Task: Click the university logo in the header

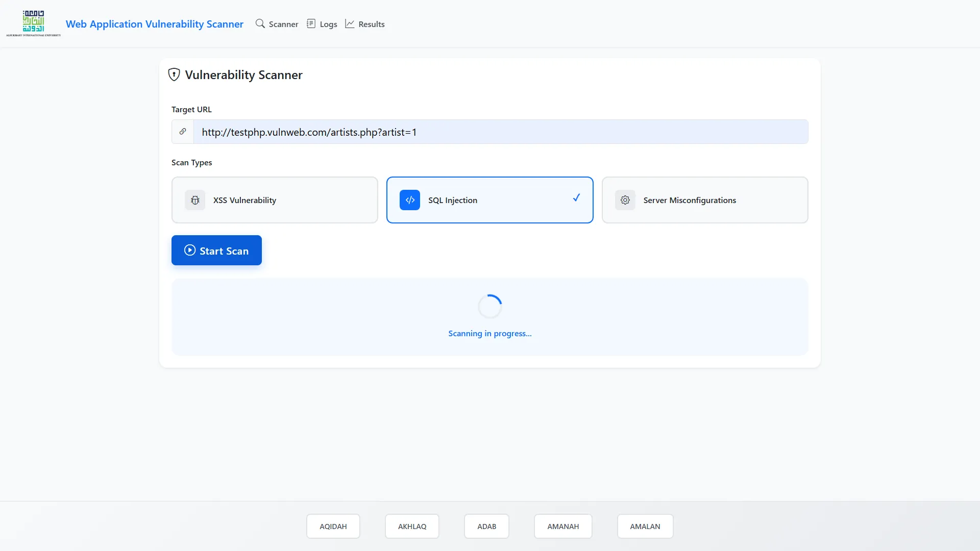Action: 33,23
